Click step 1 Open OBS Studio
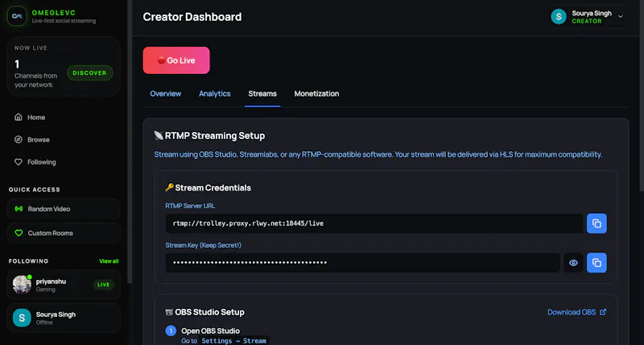Screen dimensions: 644x345 tap(210, 331)
